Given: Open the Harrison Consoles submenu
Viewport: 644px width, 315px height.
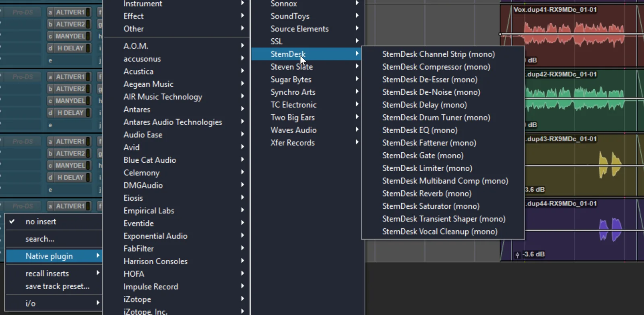Looking at the screenshot, I should pyautogui.click(x=176, y=261).
